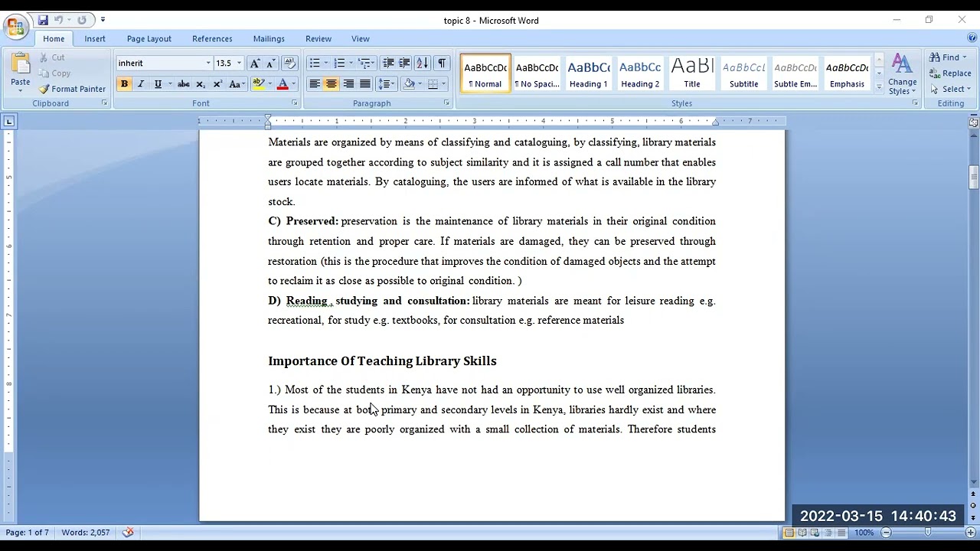
Task: Apply the Title style
Action: coord(692,73)
